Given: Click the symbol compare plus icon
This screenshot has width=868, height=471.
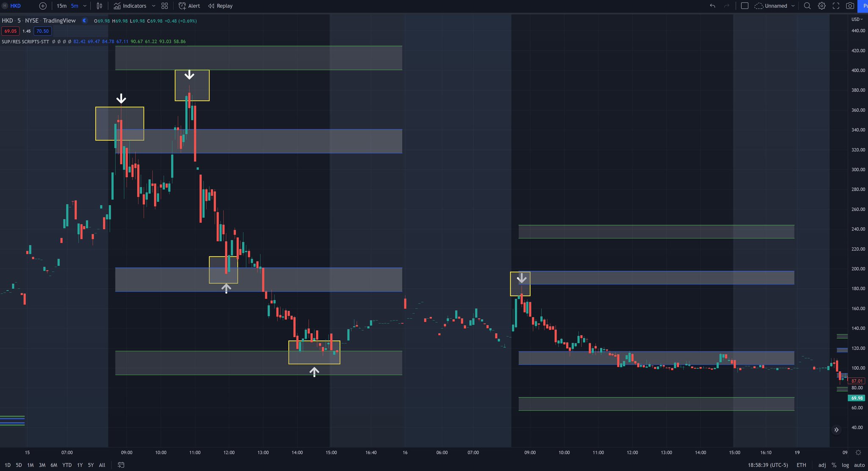Looking at the screenshot, I should (42, 6).
